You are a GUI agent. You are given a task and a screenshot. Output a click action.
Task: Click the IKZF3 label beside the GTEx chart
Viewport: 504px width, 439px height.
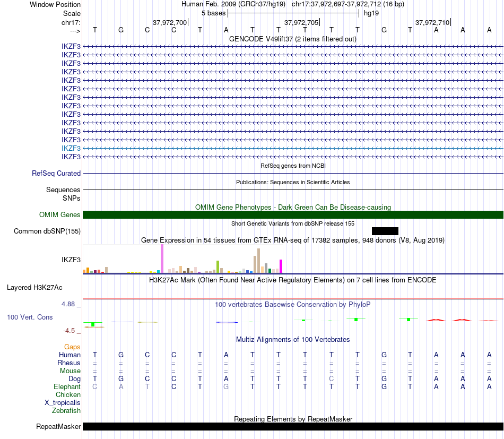[x=71, y=260]
